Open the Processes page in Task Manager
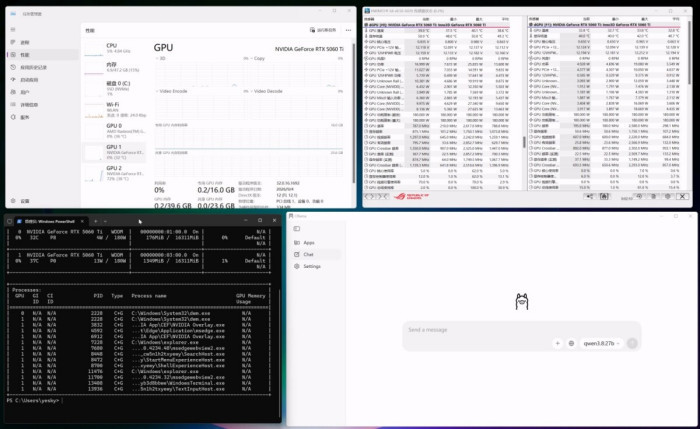Viewport: 700px width, 429px height. coord(42,42)
